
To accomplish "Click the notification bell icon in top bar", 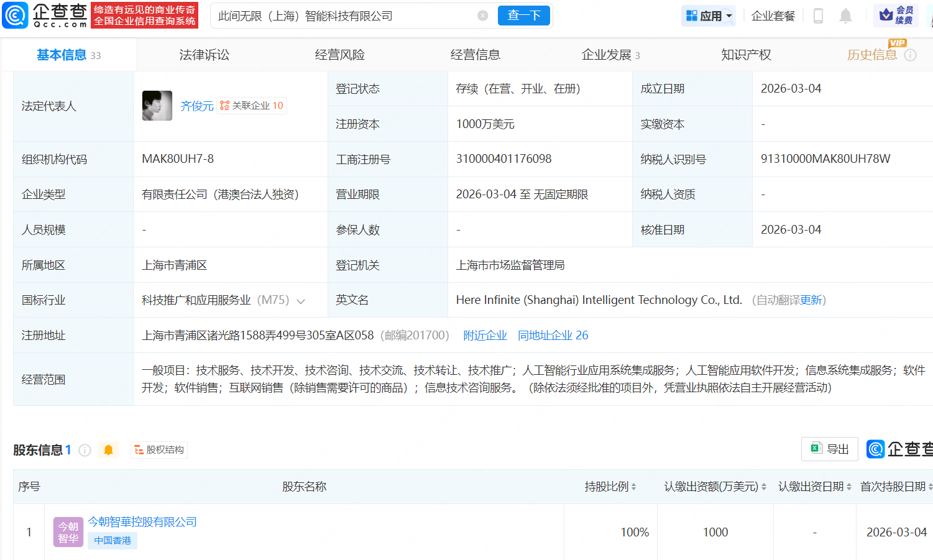I will pos(845,16).
